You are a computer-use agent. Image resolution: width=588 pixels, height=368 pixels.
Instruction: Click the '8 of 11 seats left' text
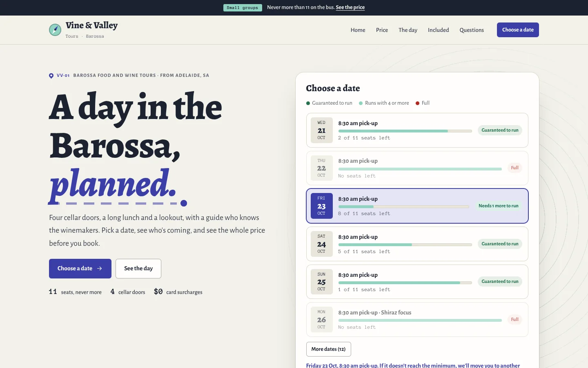click(364, 214)
